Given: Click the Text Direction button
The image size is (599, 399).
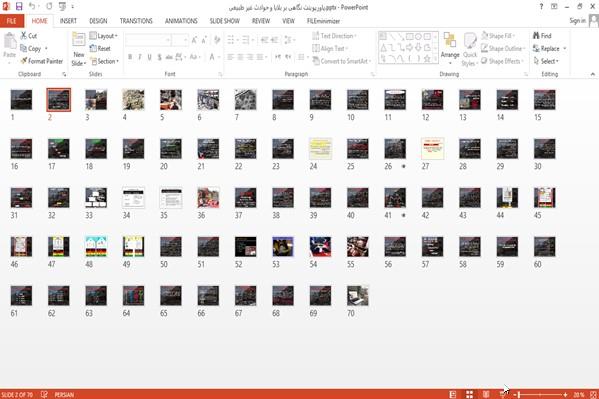Looking at the screenshot, I should (334, 36).
